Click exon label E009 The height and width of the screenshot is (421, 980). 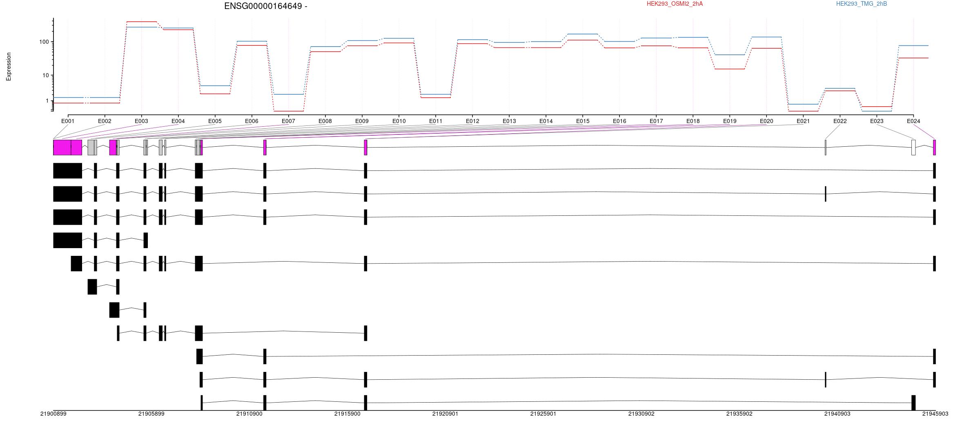tap(362, 121)
